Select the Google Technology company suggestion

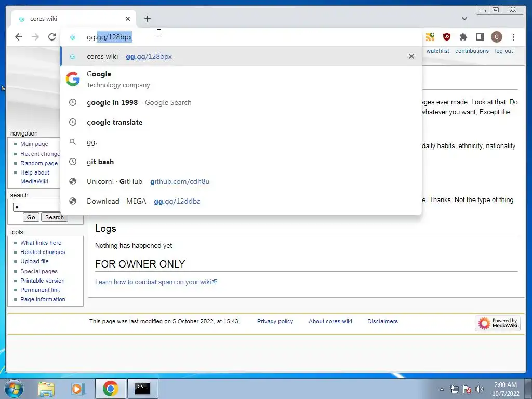point(241,79)
